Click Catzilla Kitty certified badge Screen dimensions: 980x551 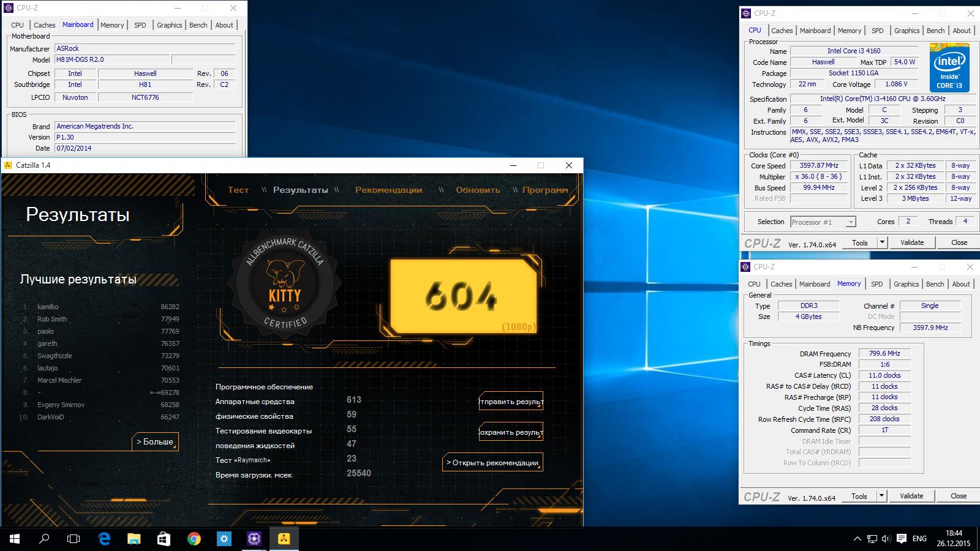click(284, 285)
